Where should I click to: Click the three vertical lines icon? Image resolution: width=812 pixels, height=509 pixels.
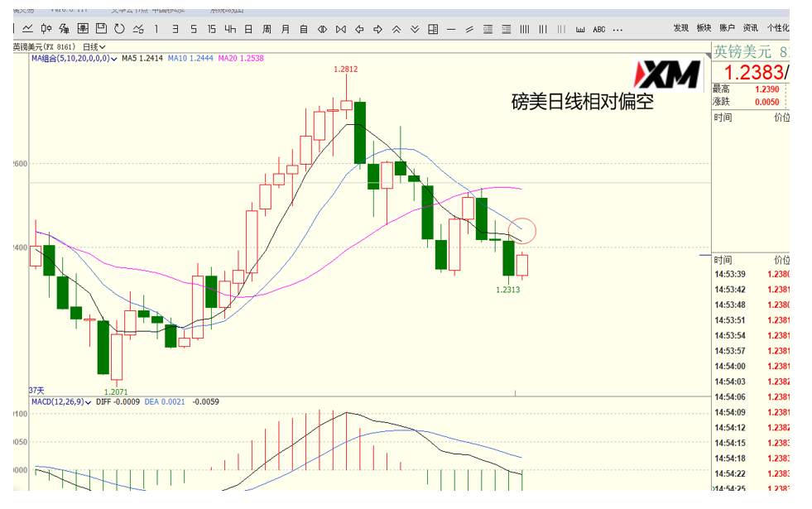(543, 30)
